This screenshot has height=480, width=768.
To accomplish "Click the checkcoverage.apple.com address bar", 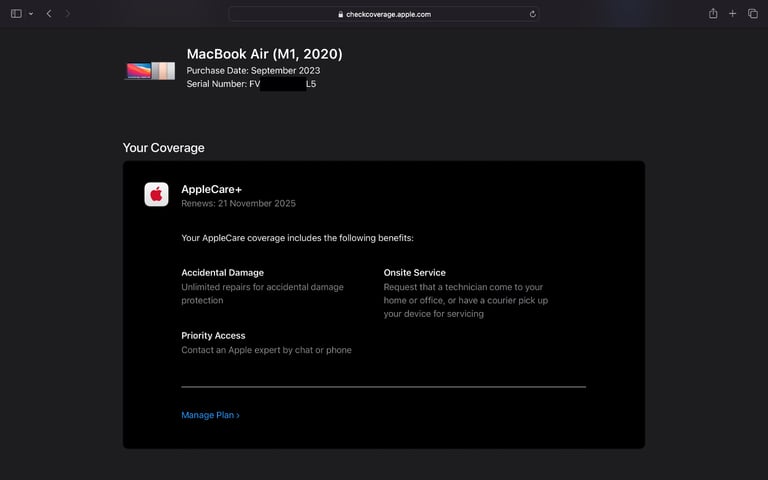I will [x=384, y=14].
